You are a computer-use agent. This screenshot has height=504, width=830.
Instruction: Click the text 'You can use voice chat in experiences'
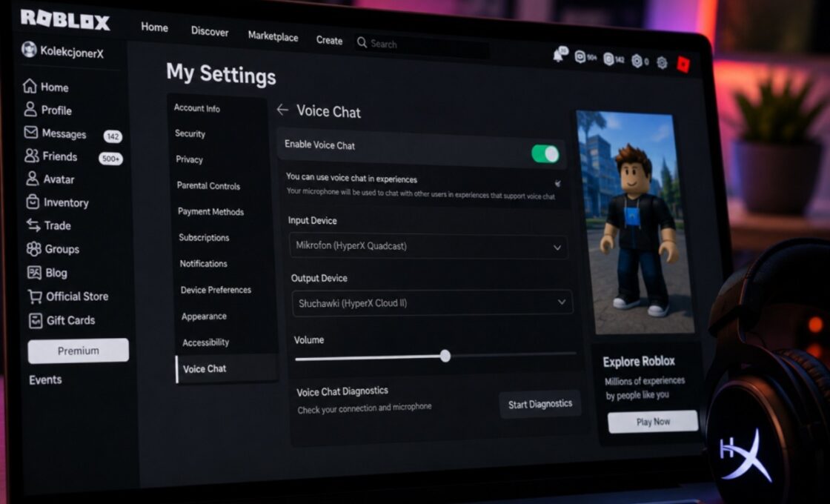(x=351, y=178)
